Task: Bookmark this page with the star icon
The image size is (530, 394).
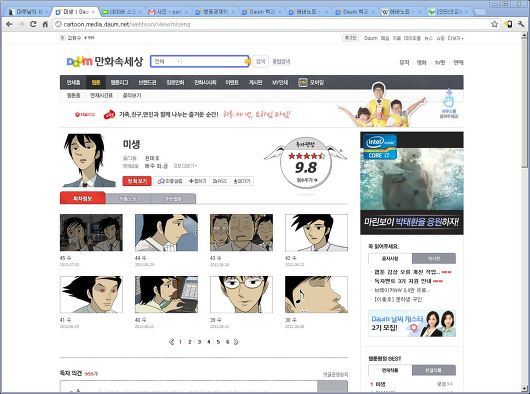Action: pyautogui.click(x=495, y=24)
